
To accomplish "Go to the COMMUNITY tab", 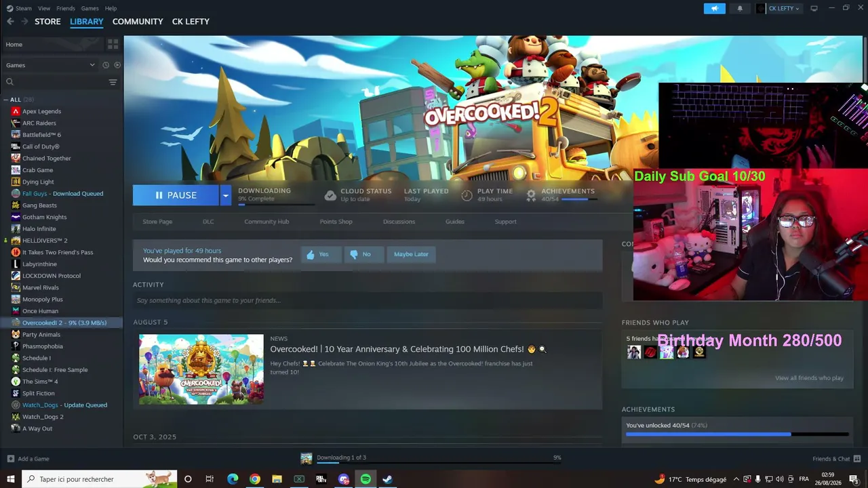I will pyautogui.click(x=138, y=22).
